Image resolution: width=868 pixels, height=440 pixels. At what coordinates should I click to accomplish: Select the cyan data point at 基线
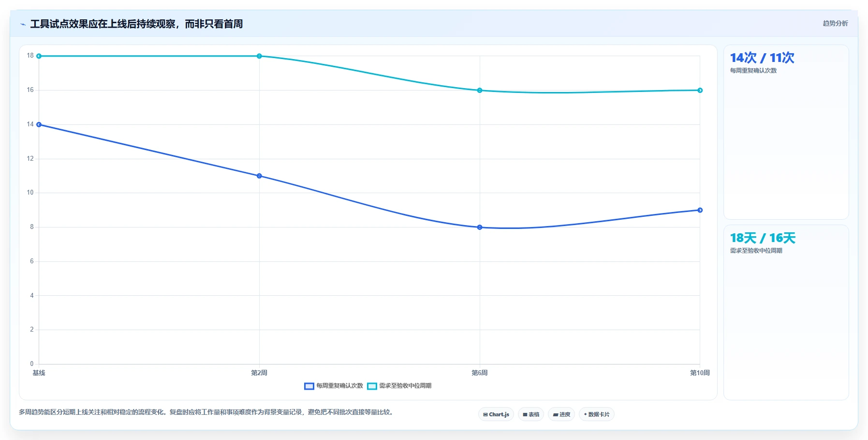(x=39, y=56)
